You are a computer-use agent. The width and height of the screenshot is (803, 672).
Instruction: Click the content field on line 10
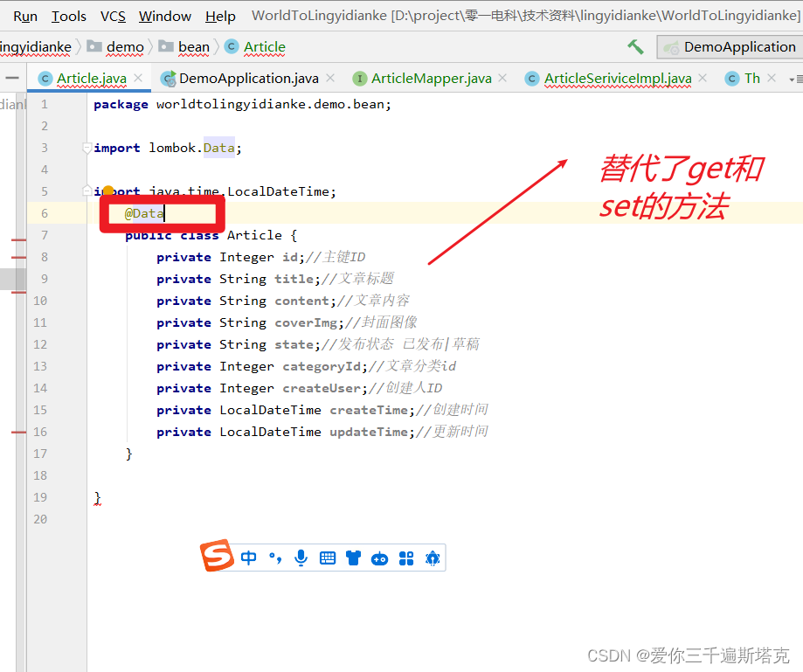tap(302, 301)
